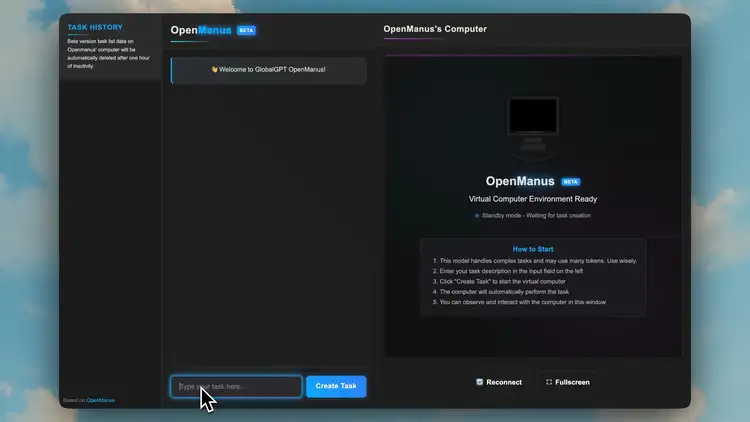Click step 4 'computer will automatically perform' line
750x422 pixels.
[x=501, y=292]
